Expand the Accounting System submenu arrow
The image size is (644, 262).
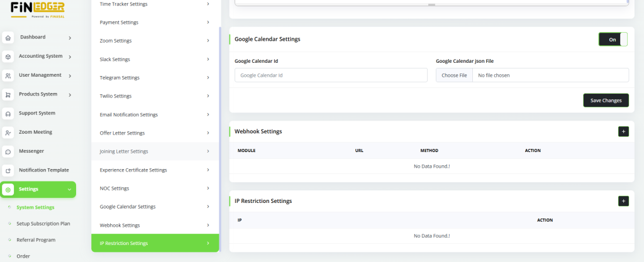click(70, 57)
